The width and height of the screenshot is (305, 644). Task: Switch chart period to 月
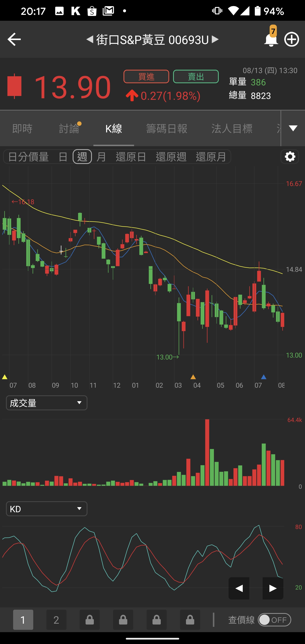(101, 157)
